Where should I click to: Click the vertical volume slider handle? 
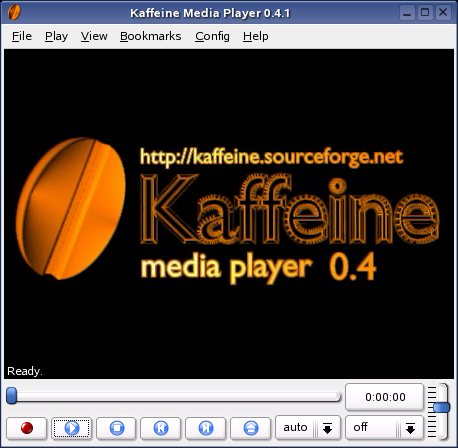tap(442, 407)
